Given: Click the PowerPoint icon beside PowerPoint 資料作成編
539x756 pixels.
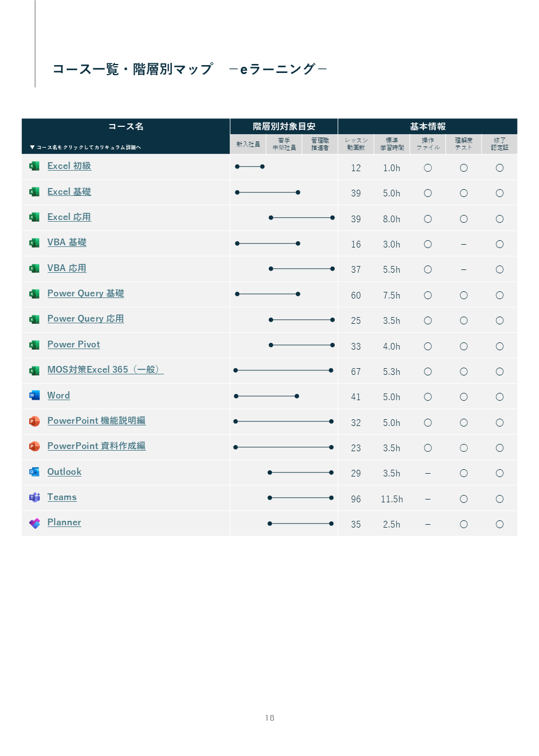Looking at the screenshot, I should (34, 447).
